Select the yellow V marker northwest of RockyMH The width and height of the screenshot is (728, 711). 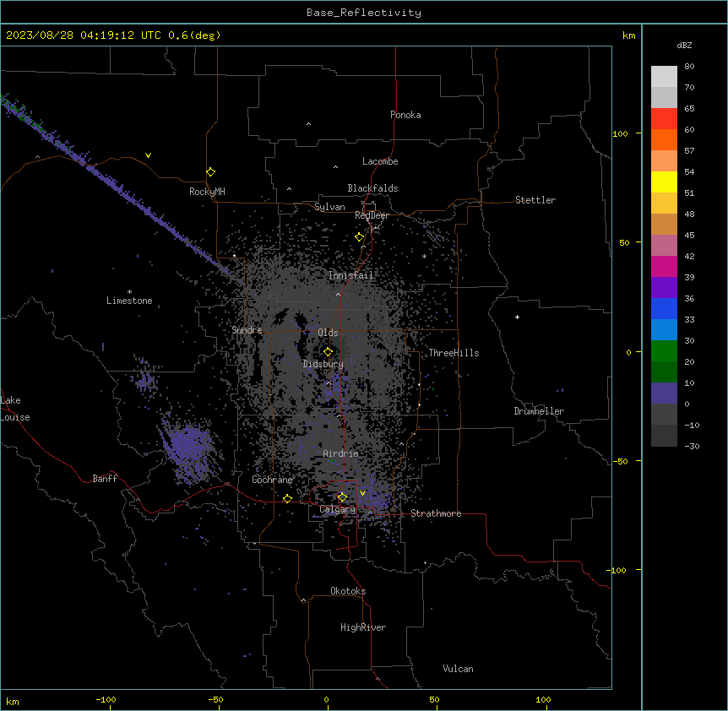coord(148,155)
